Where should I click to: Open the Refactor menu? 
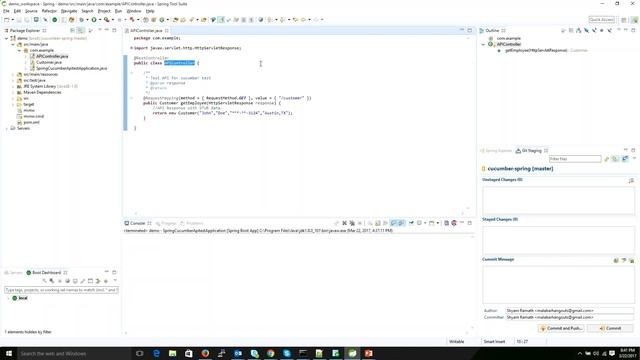coord(49,11)
